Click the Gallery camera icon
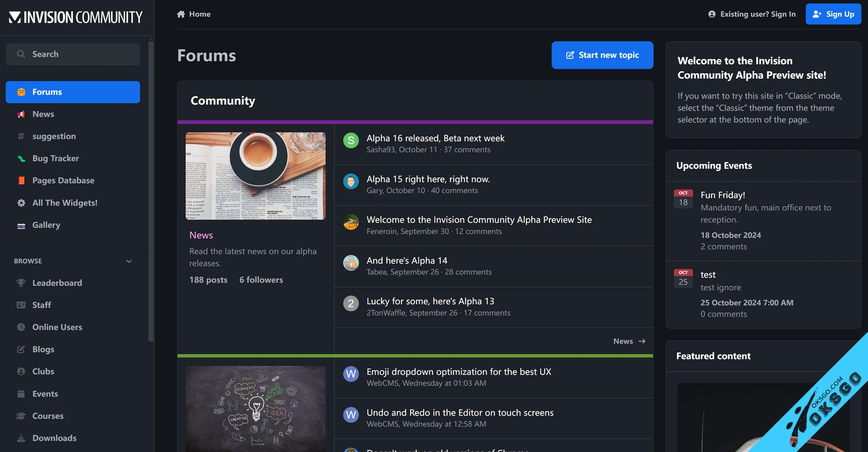This screenshot has width=868, height=452. coord(21,225)
